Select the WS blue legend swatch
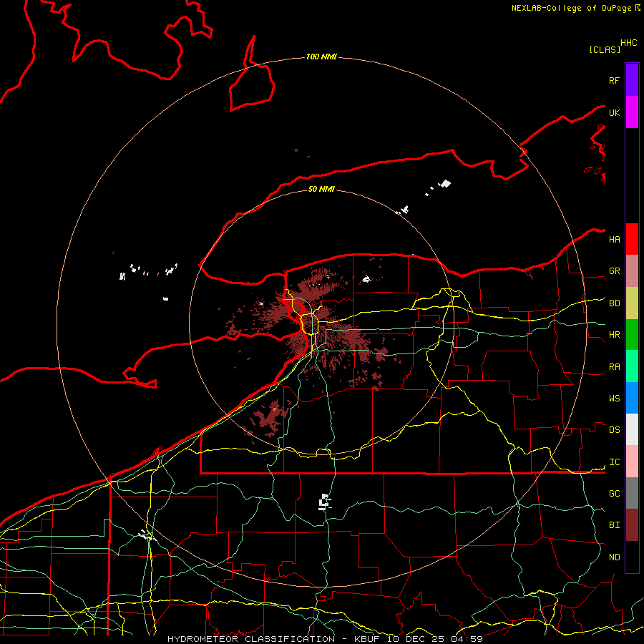644x644 pixels. (x=632, y=398)
